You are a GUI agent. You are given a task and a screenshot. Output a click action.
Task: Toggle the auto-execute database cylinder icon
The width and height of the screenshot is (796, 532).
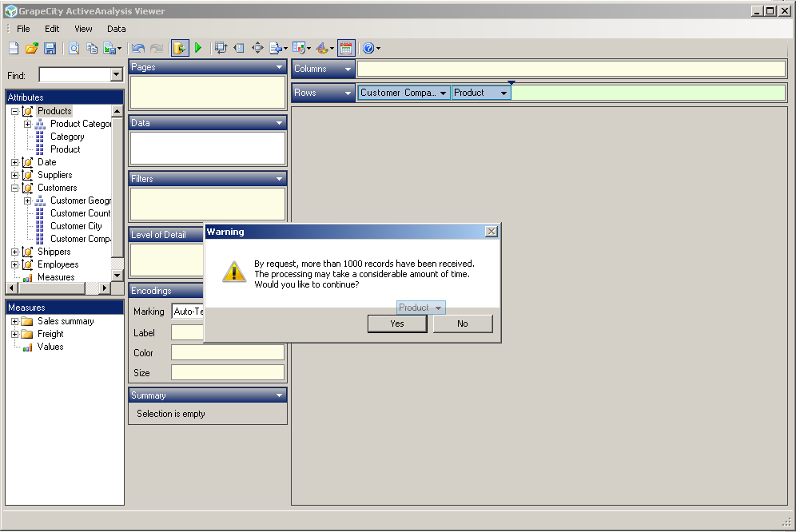180,48
